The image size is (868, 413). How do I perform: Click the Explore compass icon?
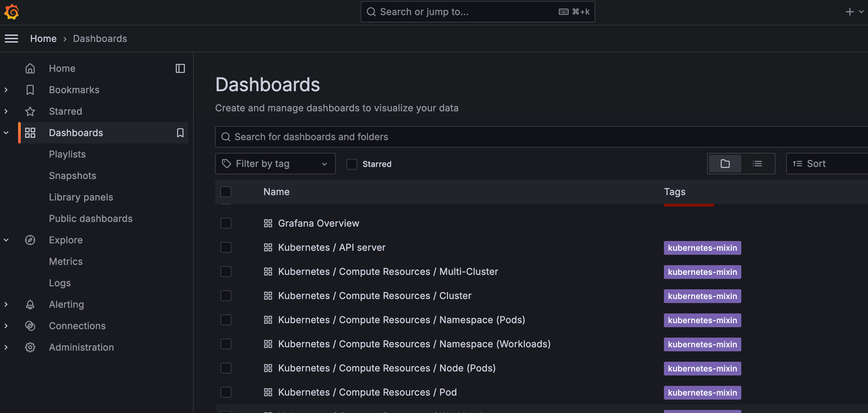tap(30, 240)
